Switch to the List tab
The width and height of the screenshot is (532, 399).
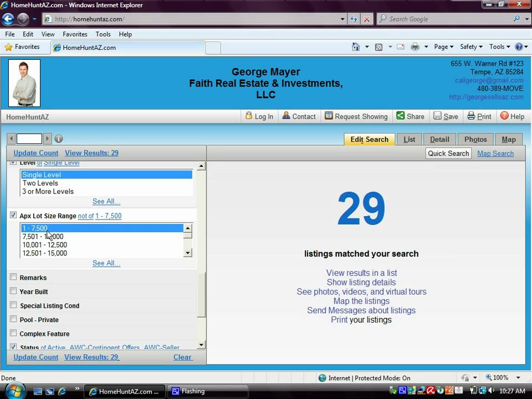(409, 140)
